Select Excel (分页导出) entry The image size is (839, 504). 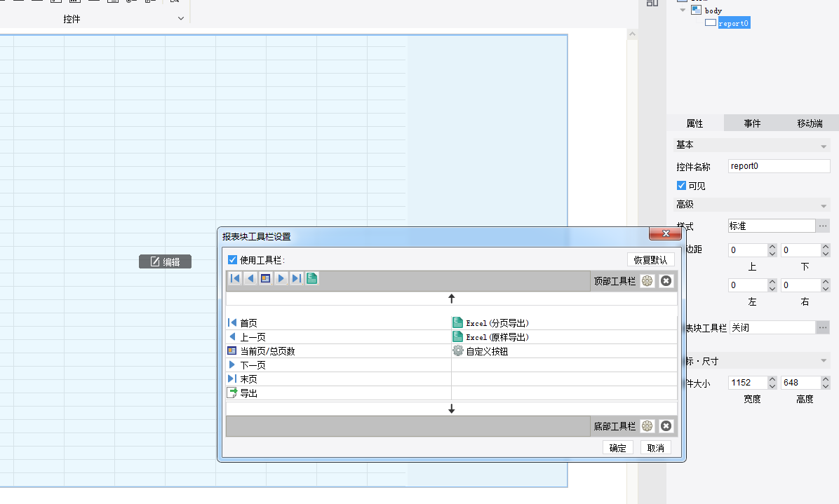565,323
